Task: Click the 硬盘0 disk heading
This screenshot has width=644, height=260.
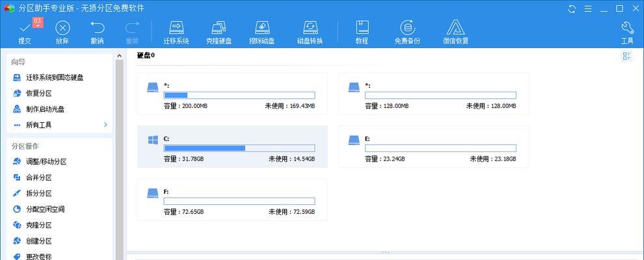Action: click(146, 55)
